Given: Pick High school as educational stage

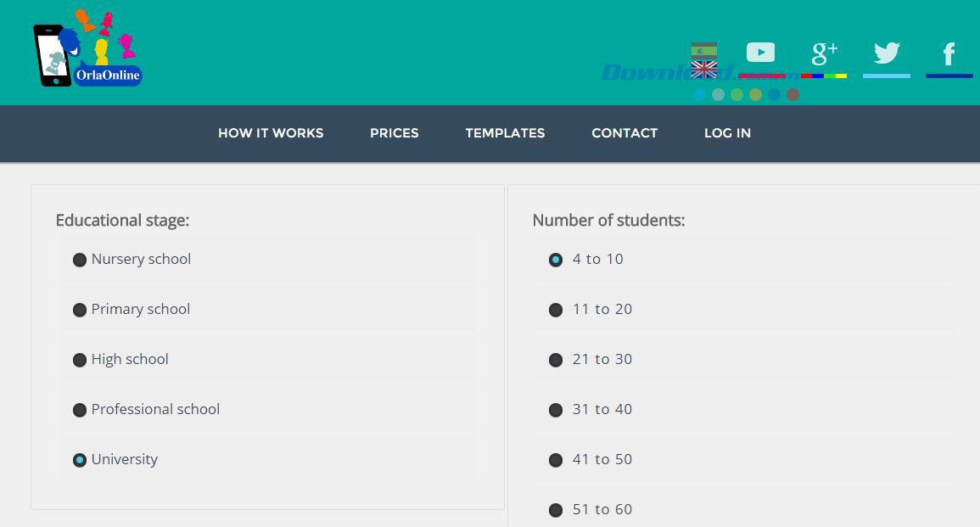Looking at the screenshot, I should coord(80,360).
